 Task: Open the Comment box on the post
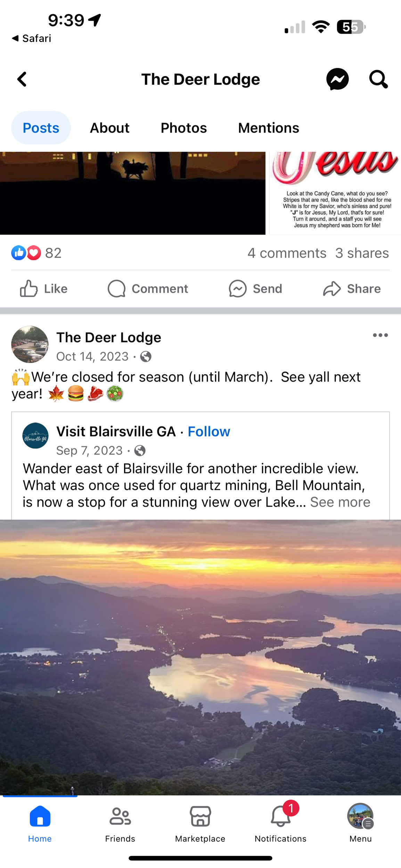[x=148, y=289]
